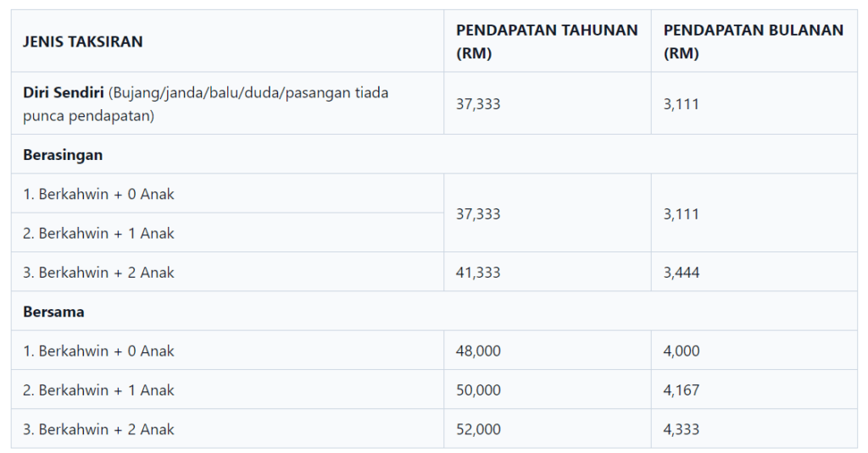
Task: Click the PENDAPATAN BULANAN (RM) header
Action: click(x=754, y=41)
